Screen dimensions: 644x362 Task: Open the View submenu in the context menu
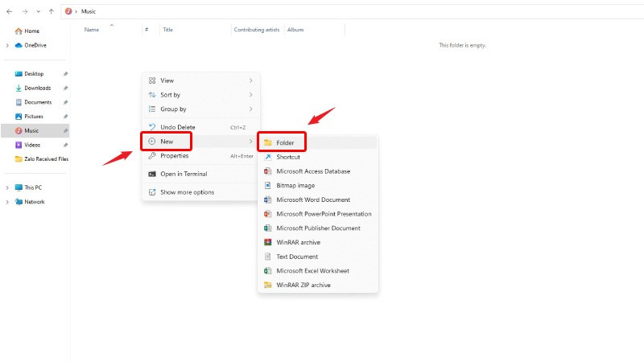[x=200, y=80]
